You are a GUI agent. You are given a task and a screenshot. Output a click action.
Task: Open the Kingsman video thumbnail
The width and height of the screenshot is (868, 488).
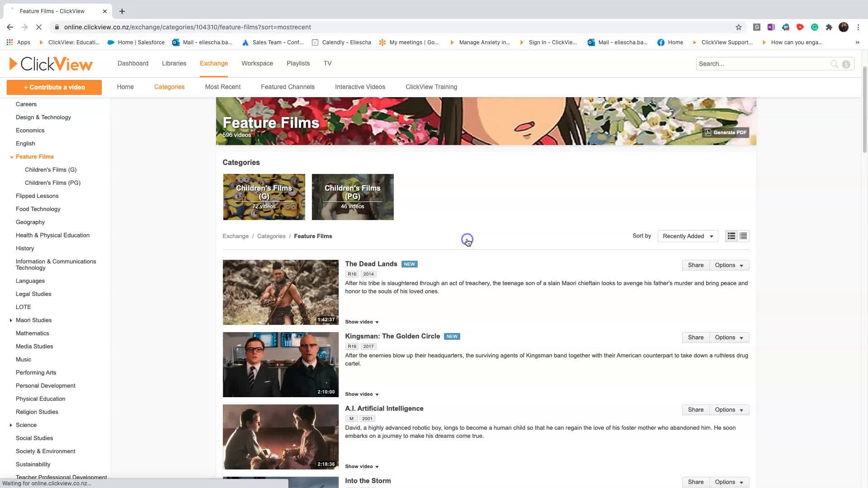[x=280, y=365]
